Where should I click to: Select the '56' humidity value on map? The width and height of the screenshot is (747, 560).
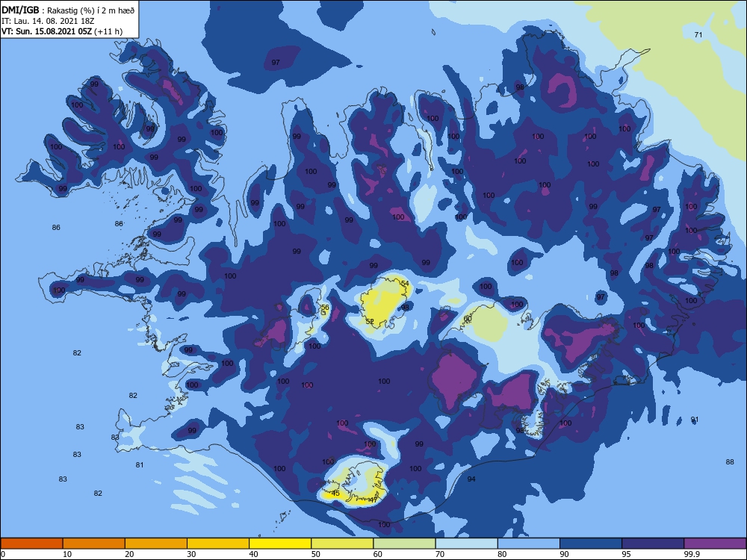coord(325,308)
